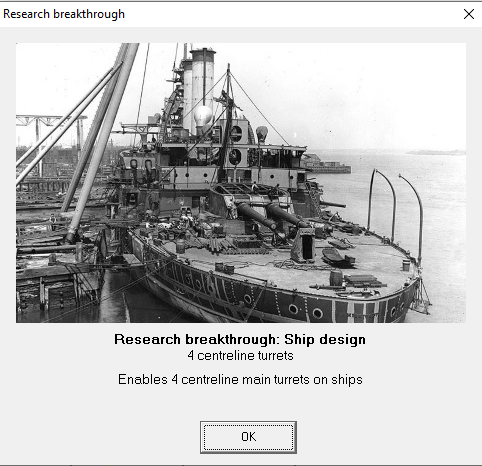Click the white searchlight dome on superstructure

tap(202, 116)
